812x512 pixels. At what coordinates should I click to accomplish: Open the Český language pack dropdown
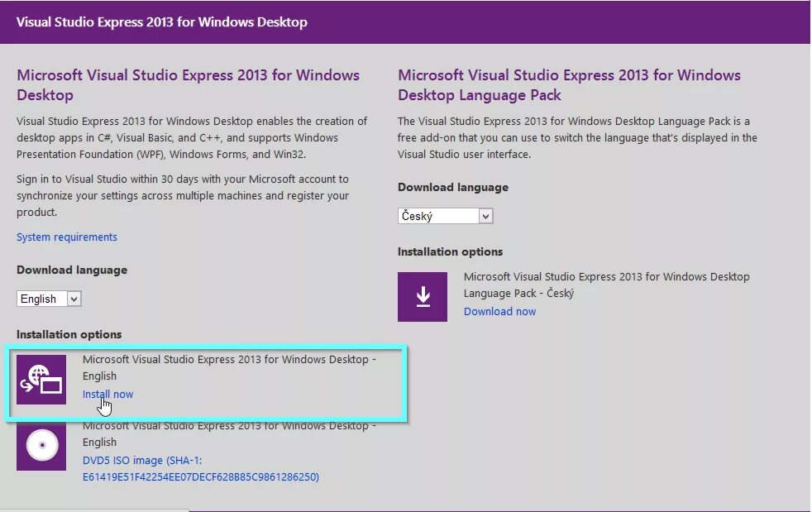(x=446, y=216)
